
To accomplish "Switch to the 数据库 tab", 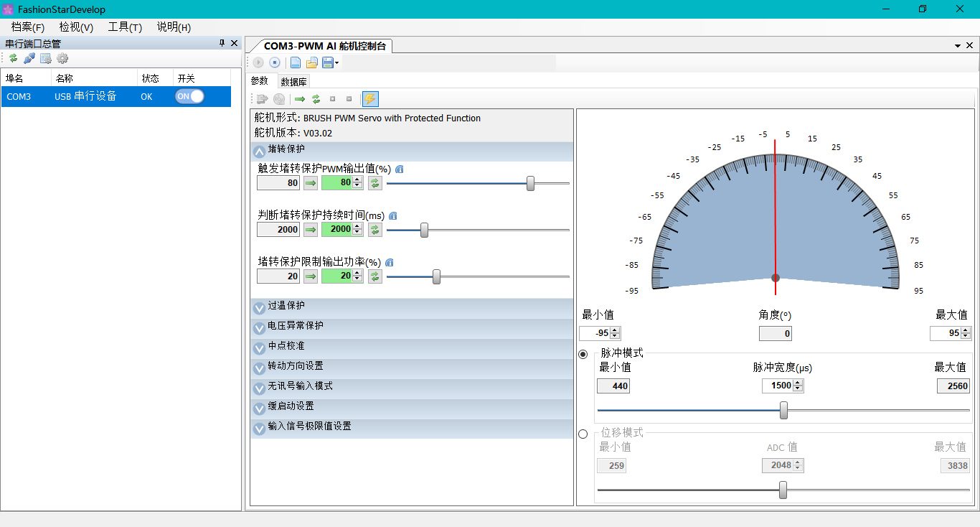I will [294, 82].
